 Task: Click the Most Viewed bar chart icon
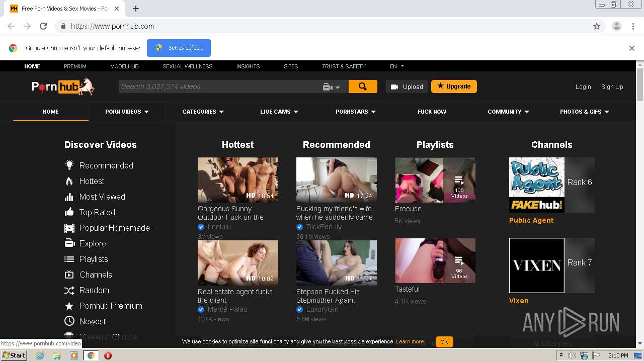pos(69,197)
